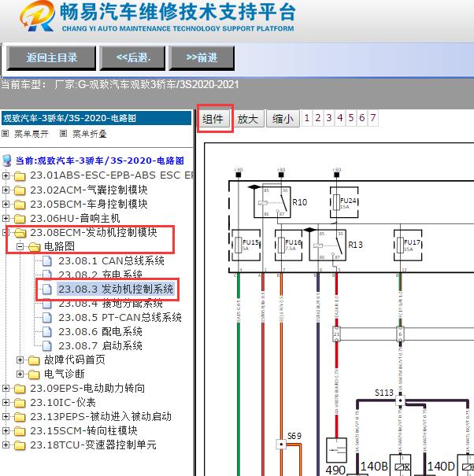474x476 pixels.
Task: Click folder icon of 23.01ABS-ESC-EPB
Action: (x=20, y=175)
